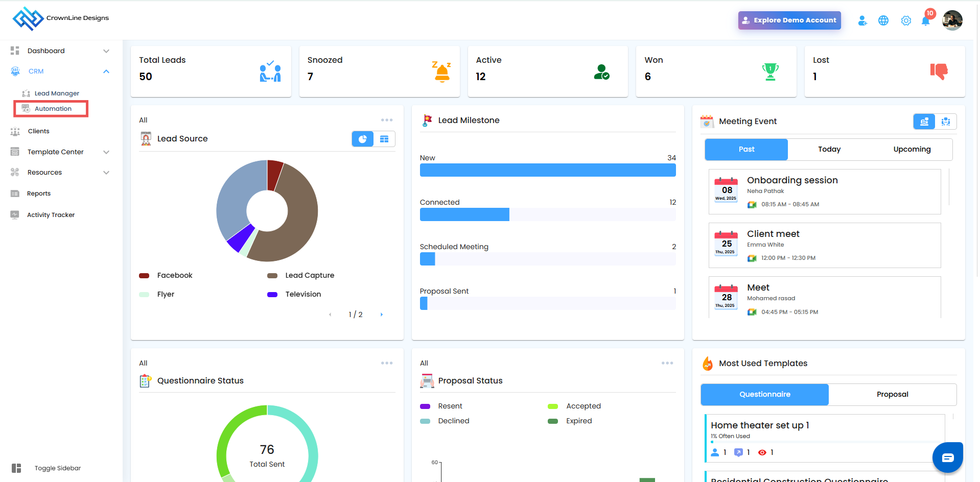980x482 pixels.
Task: Open the notifications bell icon
Action: pos(925,21)
